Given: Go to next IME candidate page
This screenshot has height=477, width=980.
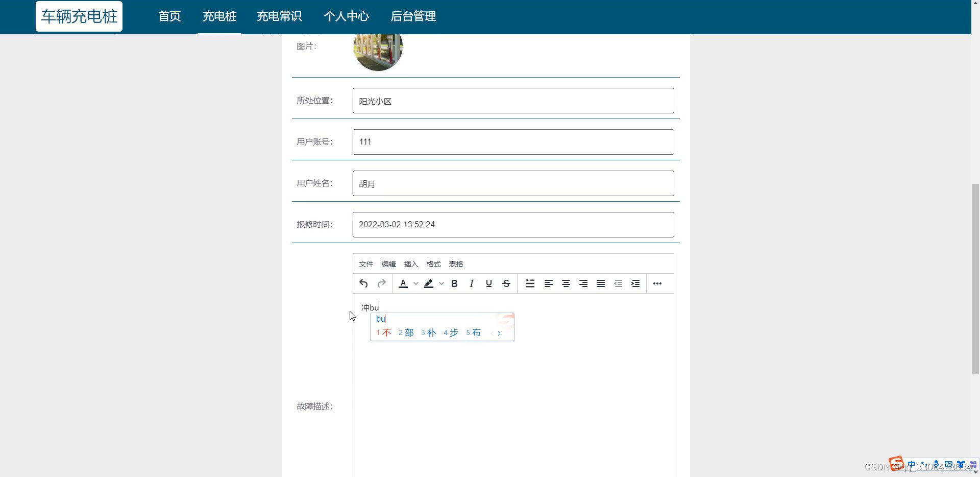Looking at the screenshot, I should [x=499, y=333].
